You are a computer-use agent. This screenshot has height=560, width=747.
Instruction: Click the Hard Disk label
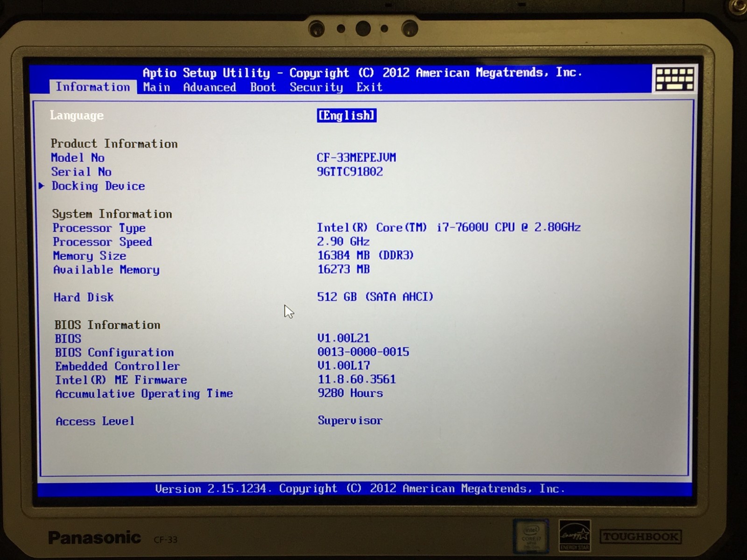point(84,297)
